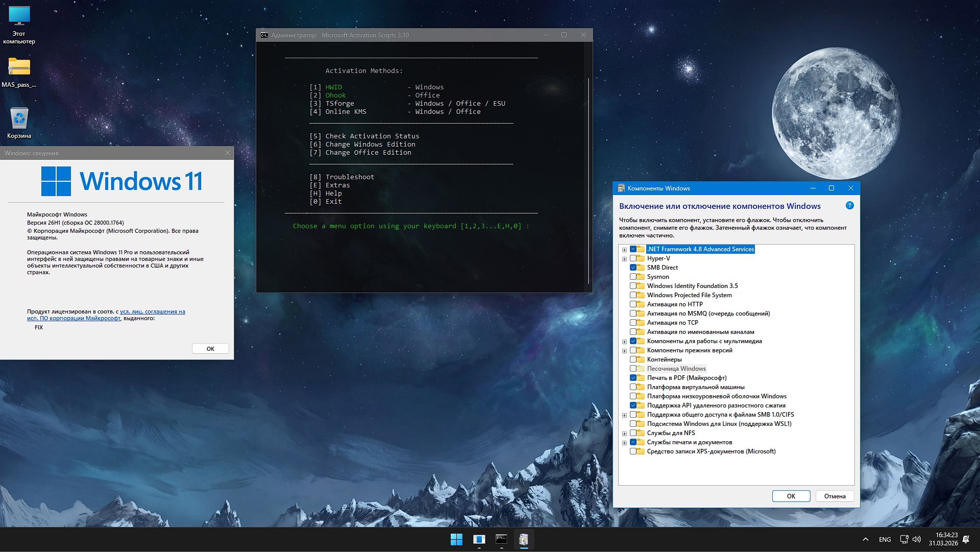Click the network icon in the system tray
The image size is (980, 552).
[904, 539]
